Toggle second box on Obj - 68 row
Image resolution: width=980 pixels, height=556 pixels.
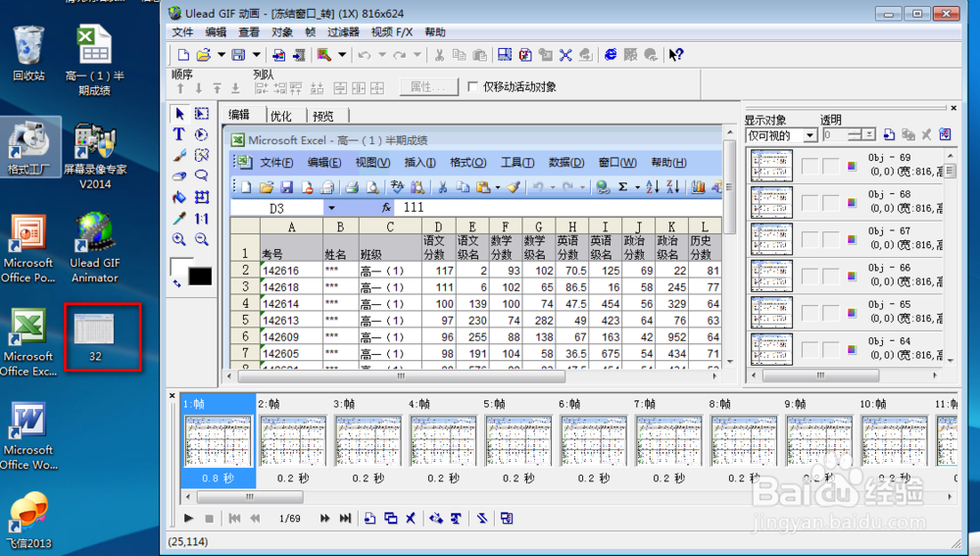[x=831, y=203]
